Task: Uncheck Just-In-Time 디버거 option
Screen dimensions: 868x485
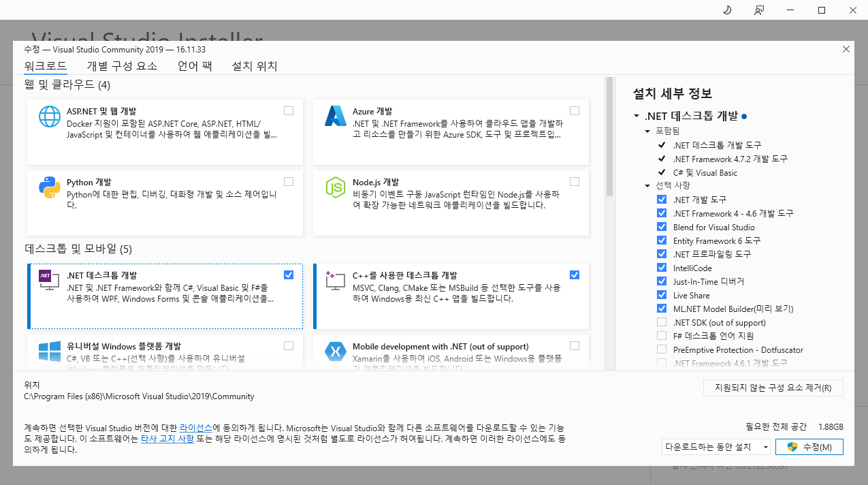Action: (x=662, y=281)
